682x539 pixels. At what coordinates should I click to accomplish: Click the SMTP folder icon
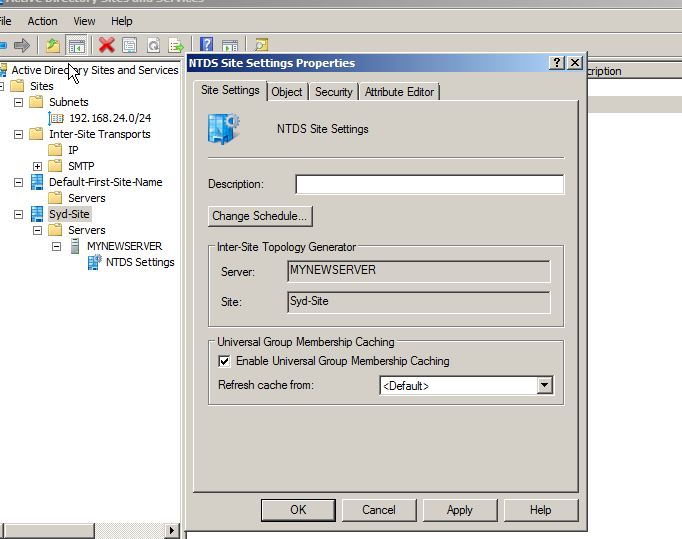55,166
